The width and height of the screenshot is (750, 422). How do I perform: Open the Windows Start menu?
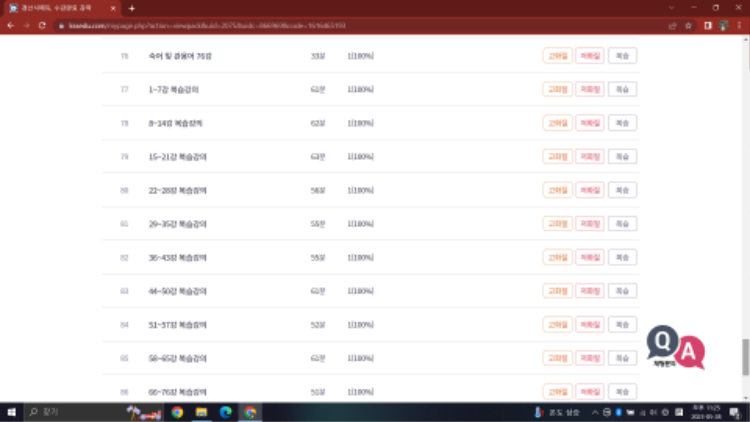(11, 412)
